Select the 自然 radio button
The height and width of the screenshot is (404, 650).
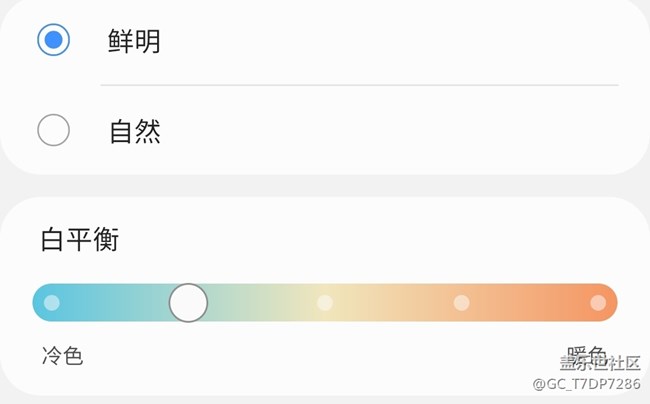(x=53, y=130)
